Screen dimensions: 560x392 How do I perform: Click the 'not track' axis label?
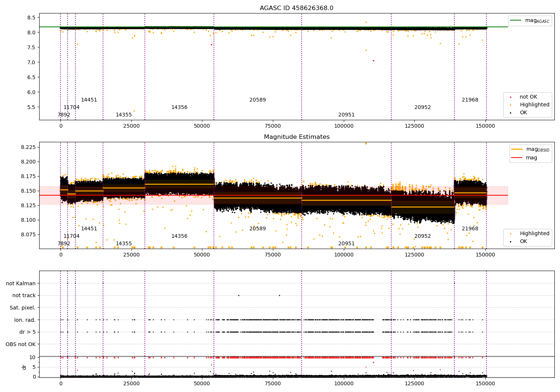[x=24, y=296]
